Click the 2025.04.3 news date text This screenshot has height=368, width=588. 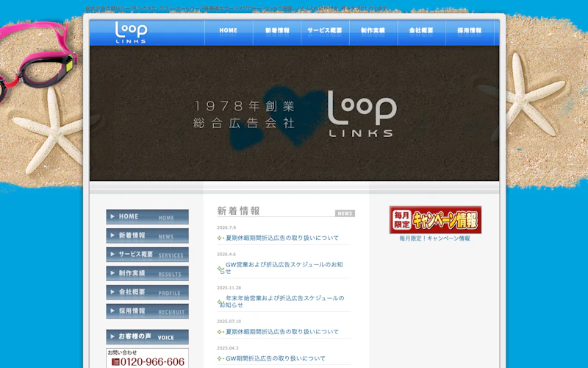228,348
